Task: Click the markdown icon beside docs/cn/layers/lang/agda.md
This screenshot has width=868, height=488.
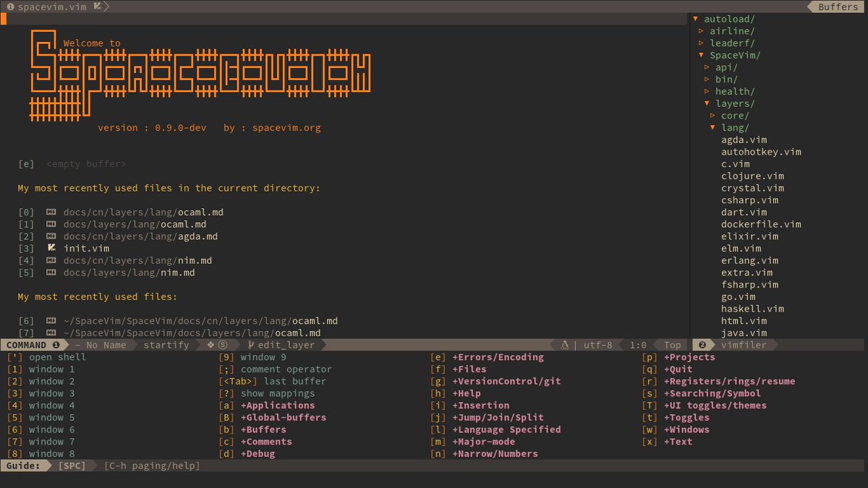Action: tap(51, 236)
